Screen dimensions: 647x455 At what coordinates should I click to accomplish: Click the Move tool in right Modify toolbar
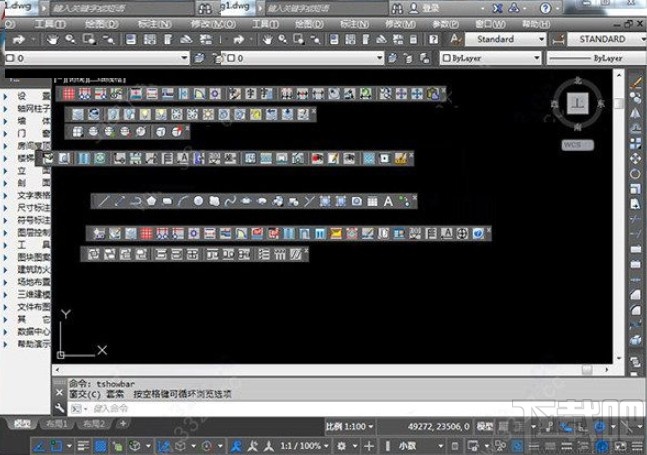635,158
